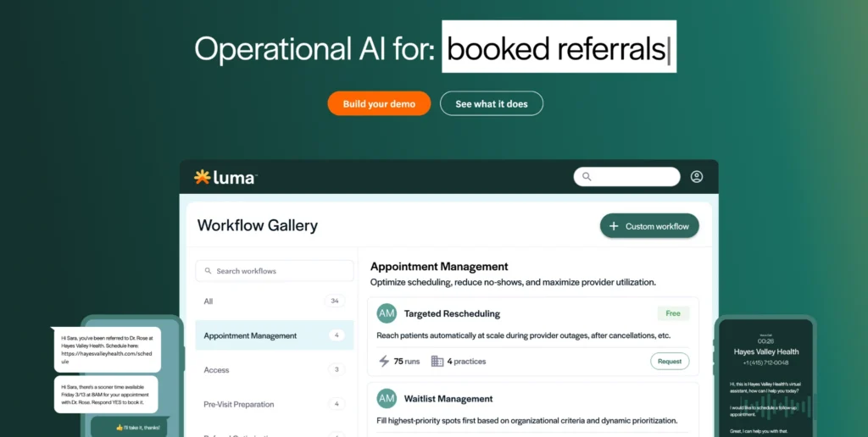Click the Hayes Valley Health call title
The image size is (868, 437).
766,351
